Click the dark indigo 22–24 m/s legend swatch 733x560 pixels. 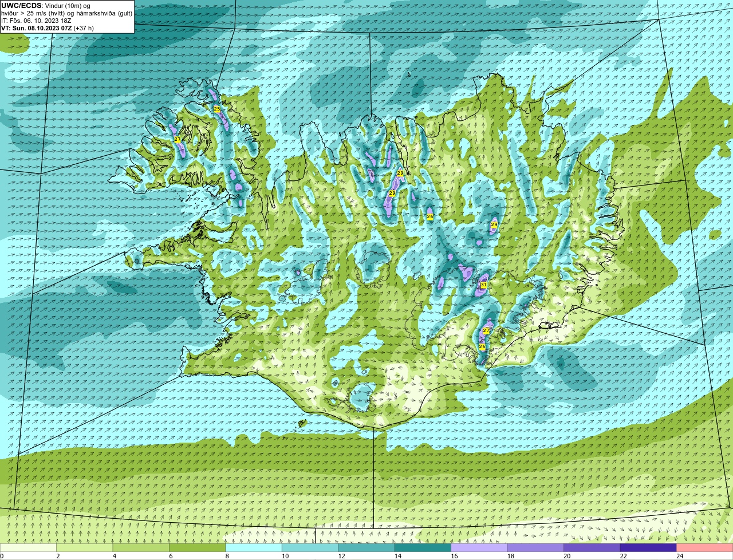pos(648,547)
